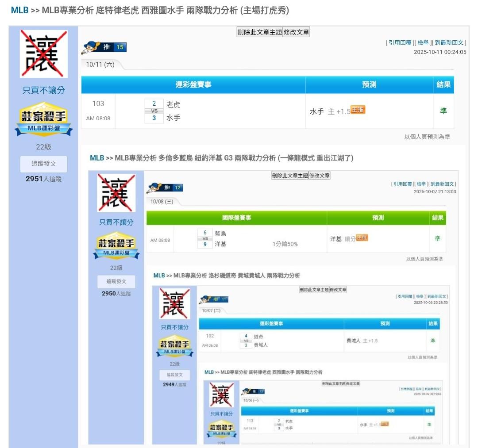
Task: Click the timestamp 2025-10-11 00:24:05
Action: click(x=440, y=52)
